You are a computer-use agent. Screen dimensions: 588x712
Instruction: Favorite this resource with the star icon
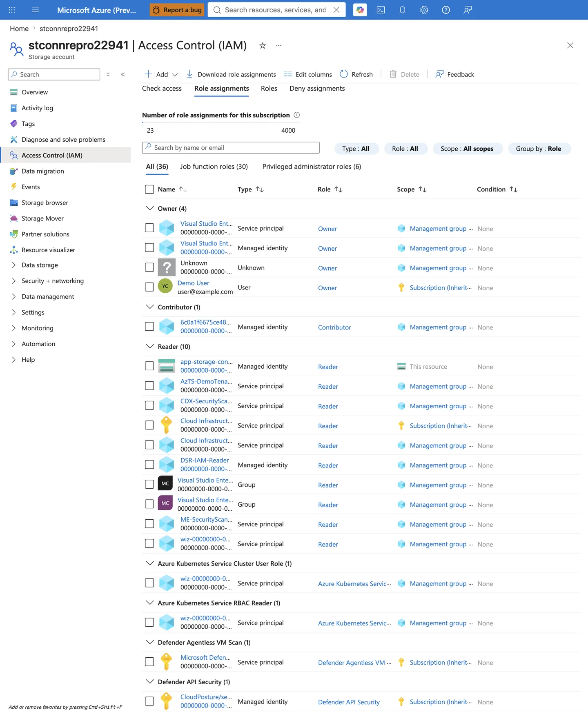(x=263, y=45)
